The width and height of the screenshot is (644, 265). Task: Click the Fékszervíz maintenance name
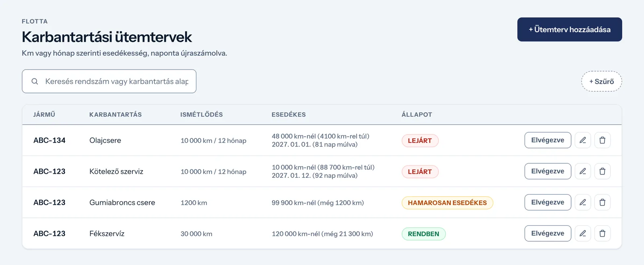107,234
